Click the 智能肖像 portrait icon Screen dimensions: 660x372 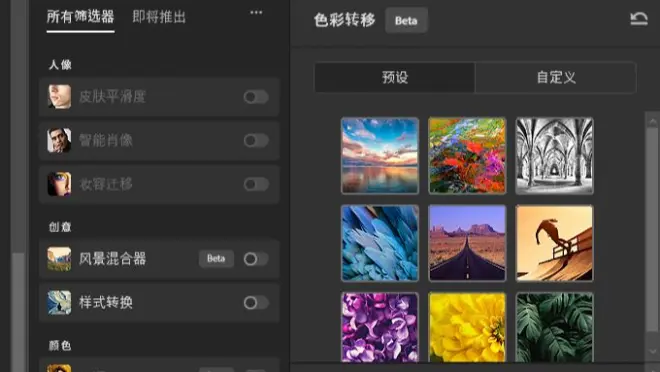pos(59,140)
